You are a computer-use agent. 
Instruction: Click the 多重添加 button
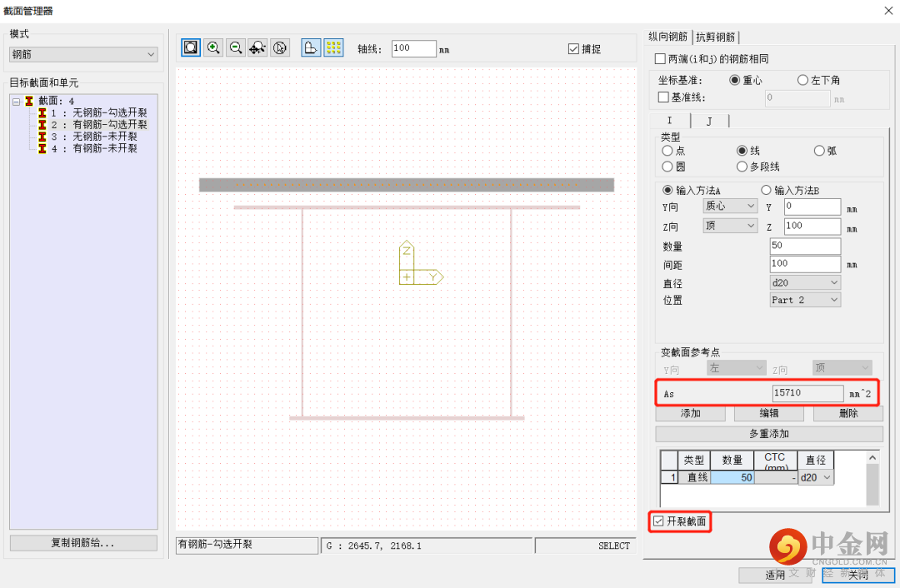[x=769, y=434]
